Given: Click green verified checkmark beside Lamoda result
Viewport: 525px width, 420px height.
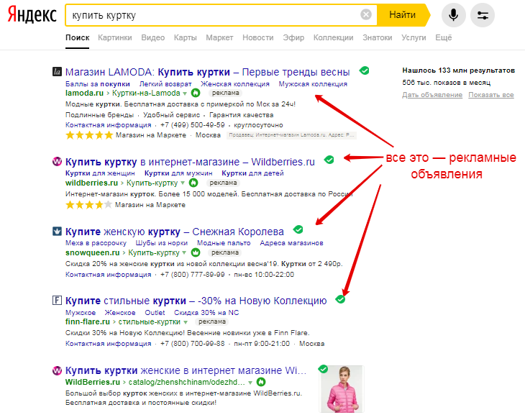Looking at the screenshot, I should click(365, 70).
